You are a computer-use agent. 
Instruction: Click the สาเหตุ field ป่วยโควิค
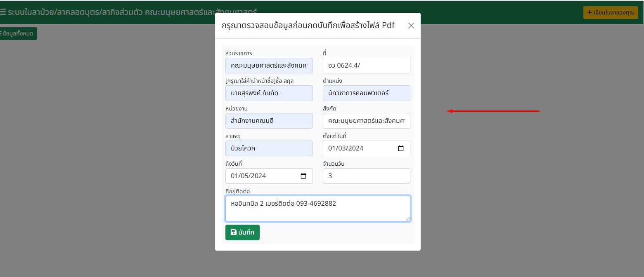pos(269,148)
